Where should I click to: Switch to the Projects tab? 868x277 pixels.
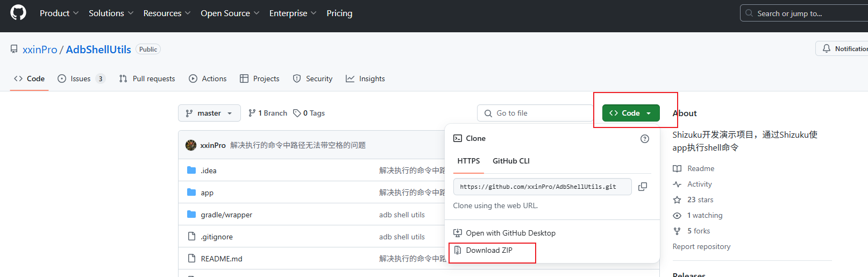[x=260, y=79]
